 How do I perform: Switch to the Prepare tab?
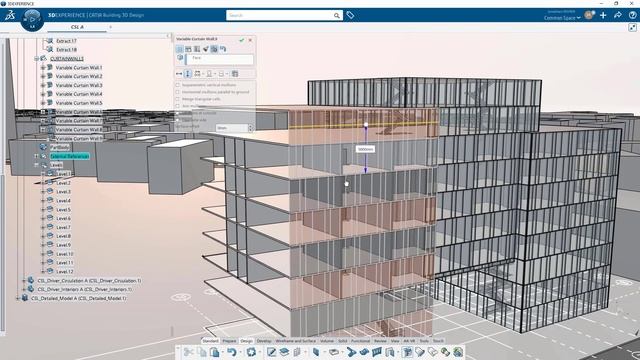tap(229, 341)
